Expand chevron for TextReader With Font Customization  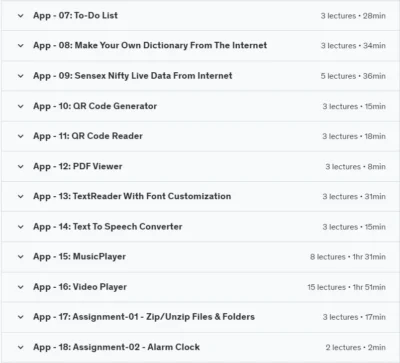(21, 196)
